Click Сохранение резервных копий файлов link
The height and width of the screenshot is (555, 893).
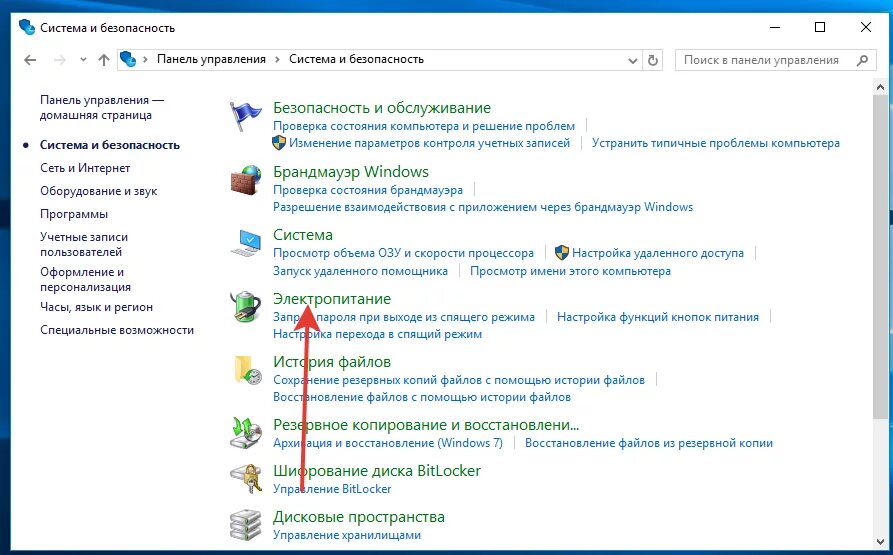click(459, 380)
